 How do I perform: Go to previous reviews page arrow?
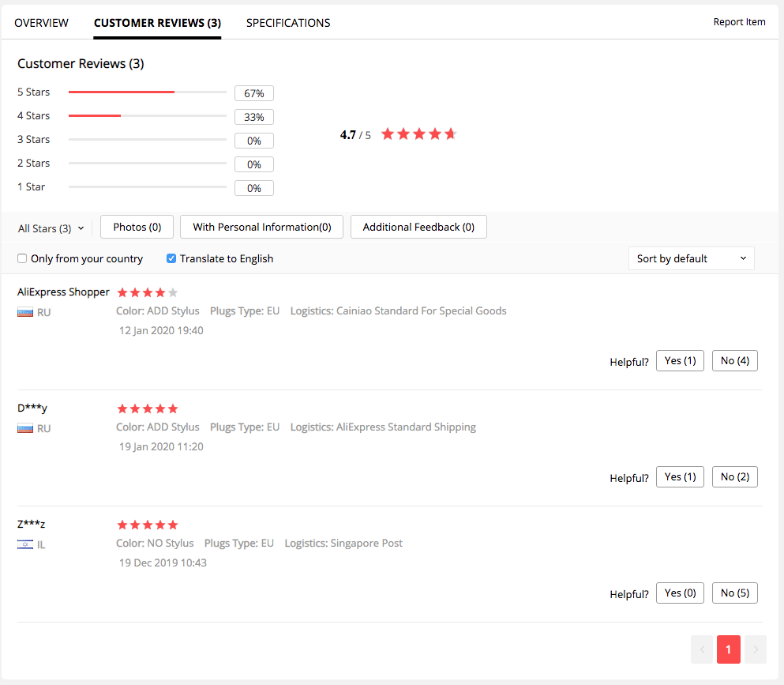click(x=702, y=649)
